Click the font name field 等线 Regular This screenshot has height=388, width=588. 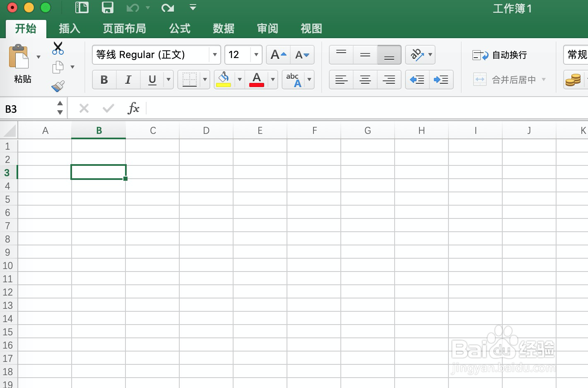[151, 55]
